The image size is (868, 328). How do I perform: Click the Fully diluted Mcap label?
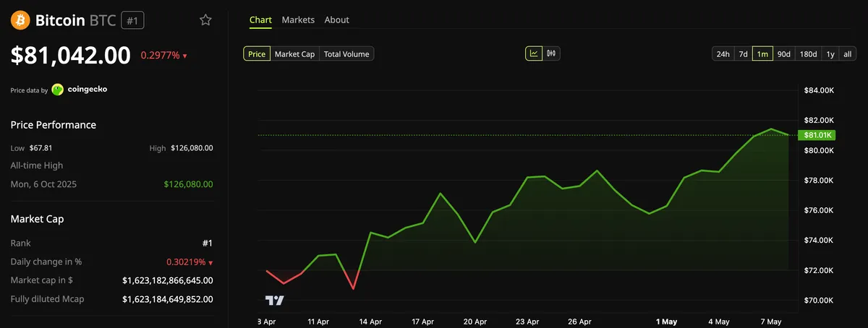tap(46, 299)
